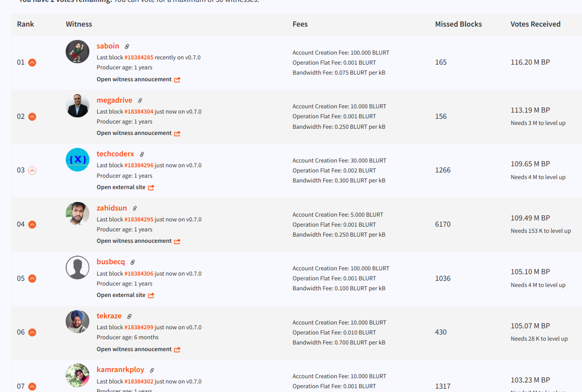Click tekraze's profile avatar picture

78,322
